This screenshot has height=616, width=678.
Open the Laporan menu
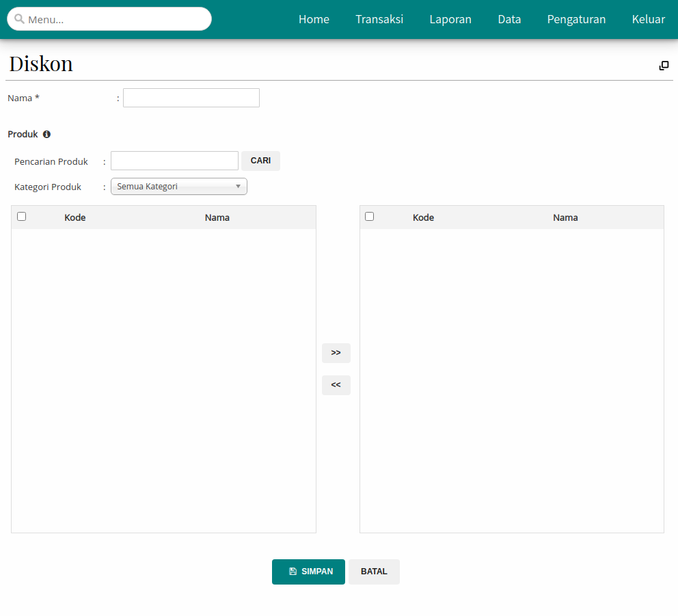pyautogui.click(x=450, y=19)
